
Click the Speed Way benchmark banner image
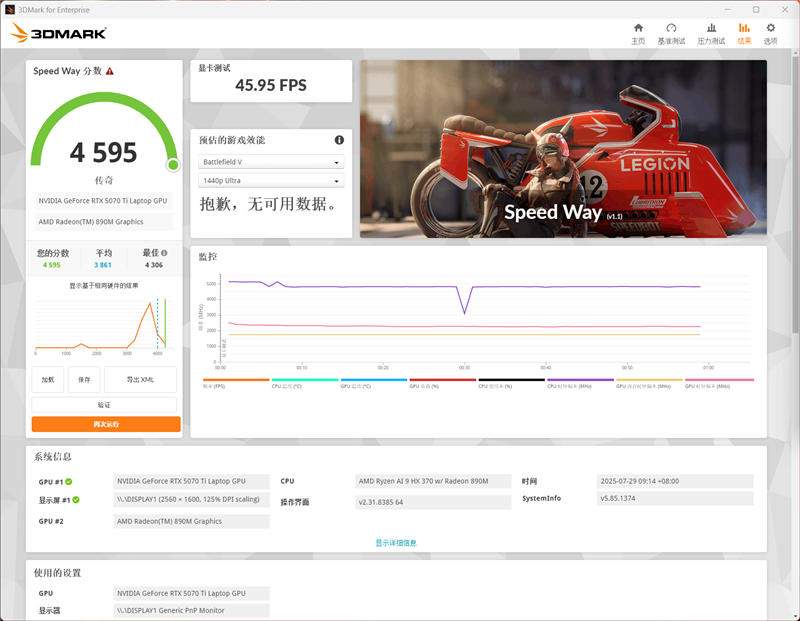point(563,149)
